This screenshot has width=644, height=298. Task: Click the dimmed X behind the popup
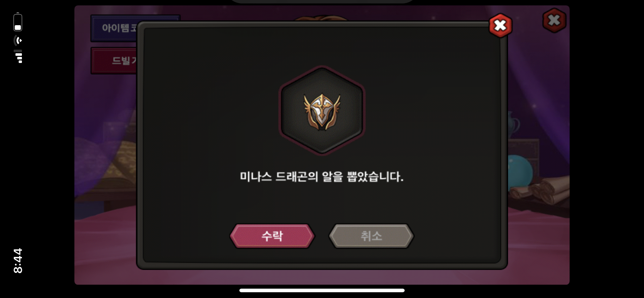tap(554, 21)
